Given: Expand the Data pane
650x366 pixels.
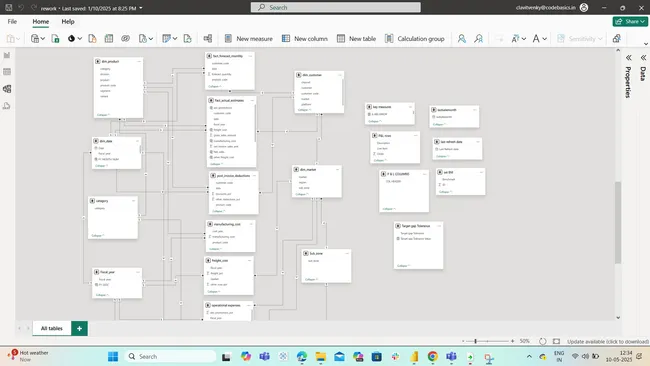Looking at the screenshot, I should coord(643,58).
